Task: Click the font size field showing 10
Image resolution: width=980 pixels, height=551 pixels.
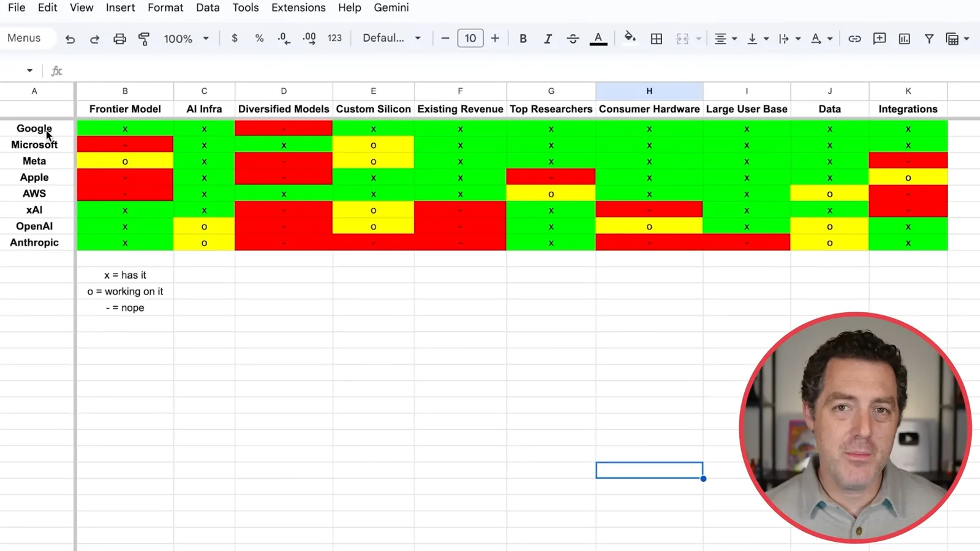Action: 470,38
